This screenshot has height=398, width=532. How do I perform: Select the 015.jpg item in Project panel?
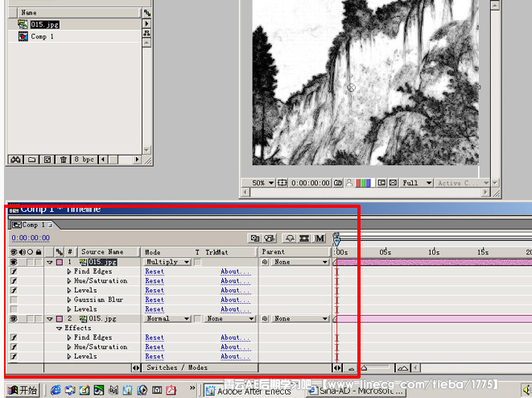tap(44, 24)
